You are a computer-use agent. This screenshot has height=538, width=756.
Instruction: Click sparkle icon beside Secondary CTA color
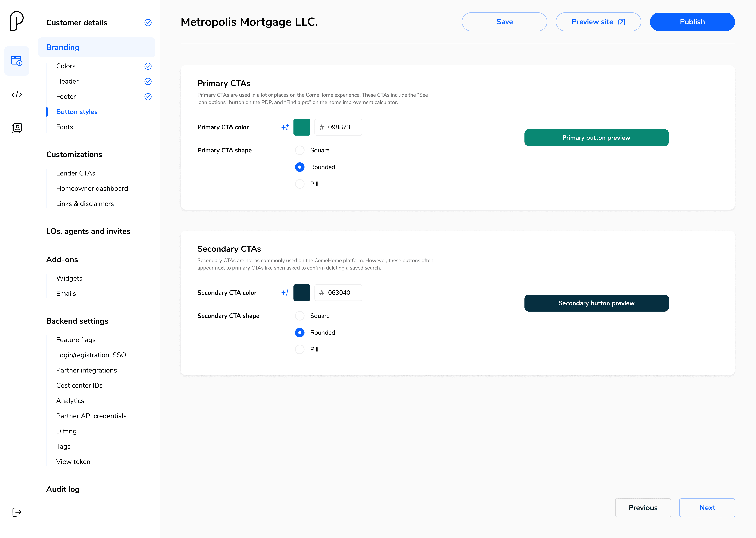pos(285,293)
